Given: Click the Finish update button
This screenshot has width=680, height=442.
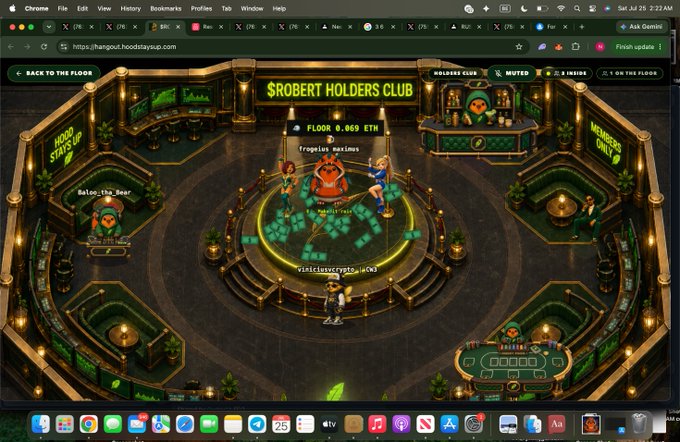Looking at the screenshot, I should tap(634, 47).
